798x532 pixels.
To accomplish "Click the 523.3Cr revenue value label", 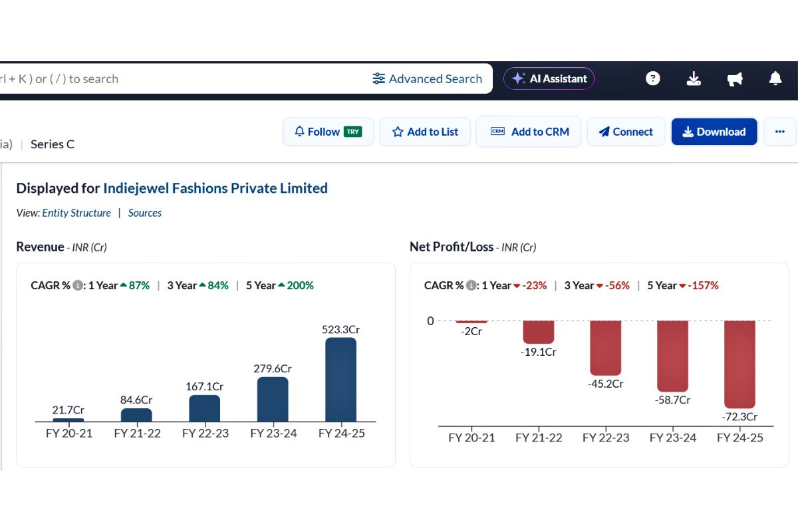I will [x=340, y=329].
